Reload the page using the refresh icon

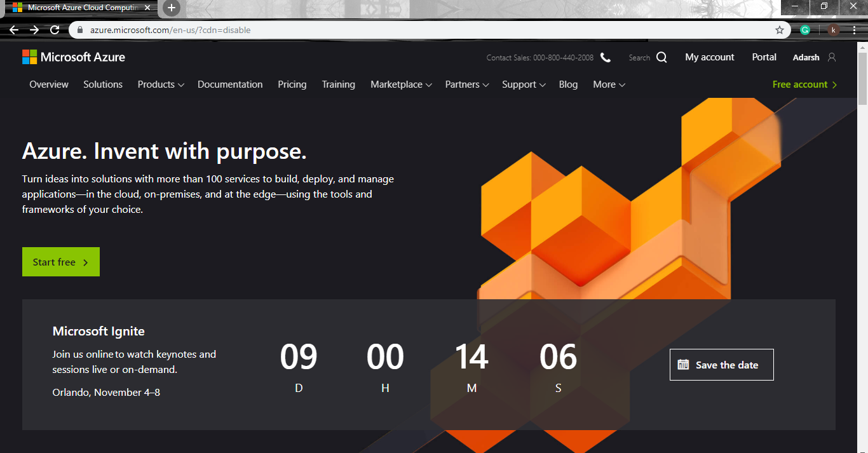55,30
